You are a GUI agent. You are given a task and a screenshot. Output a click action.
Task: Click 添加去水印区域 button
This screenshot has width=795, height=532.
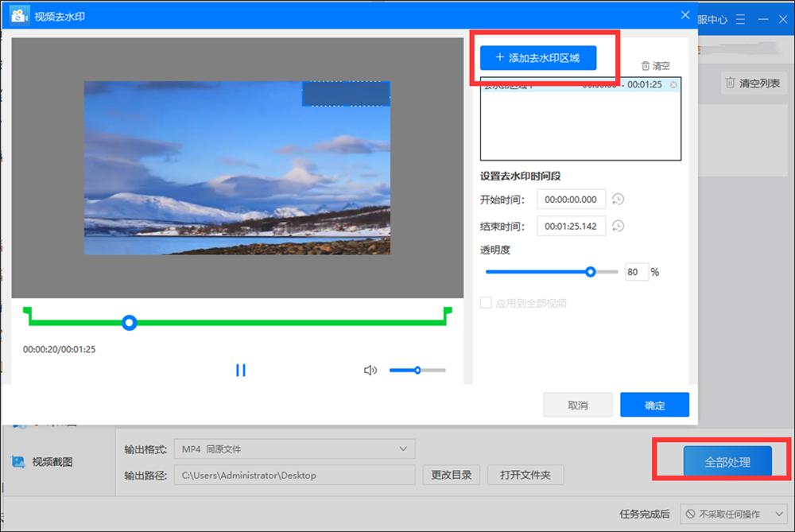click(537, 58)
